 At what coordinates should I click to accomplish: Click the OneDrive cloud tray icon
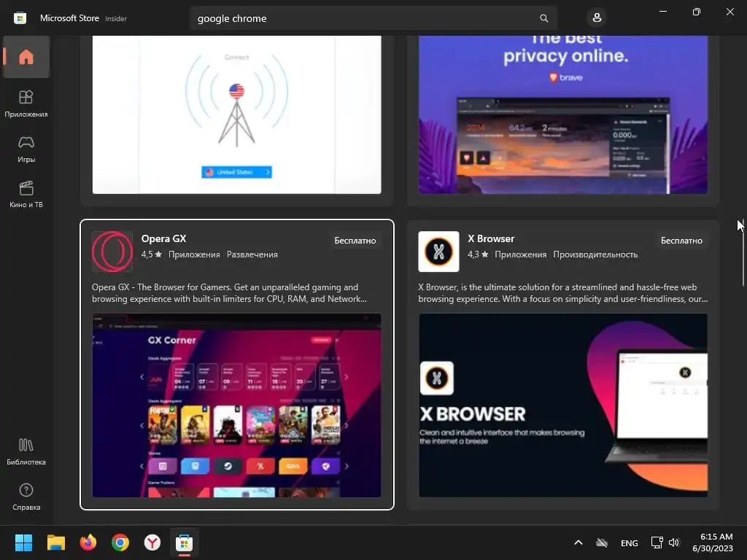[x=602, y=542]
